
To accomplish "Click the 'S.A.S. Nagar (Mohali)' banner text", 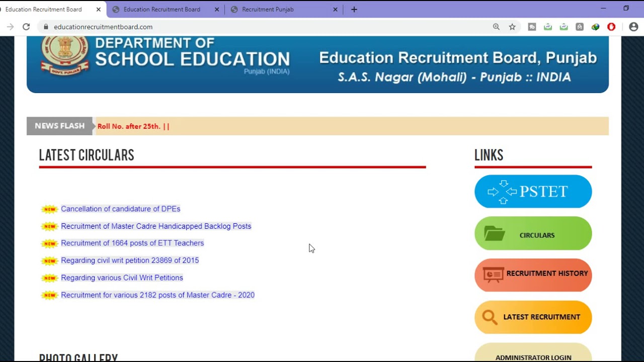I will coord(403,77).
